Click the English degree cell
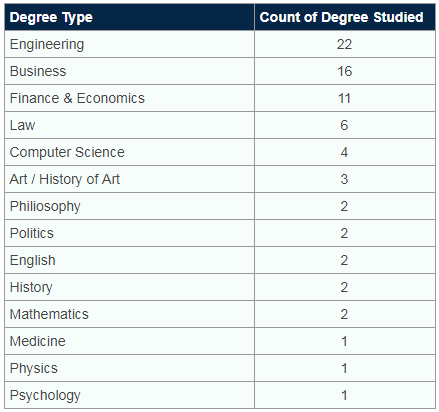The height and width of the screenshot is (412, 439). pos(129,260)
